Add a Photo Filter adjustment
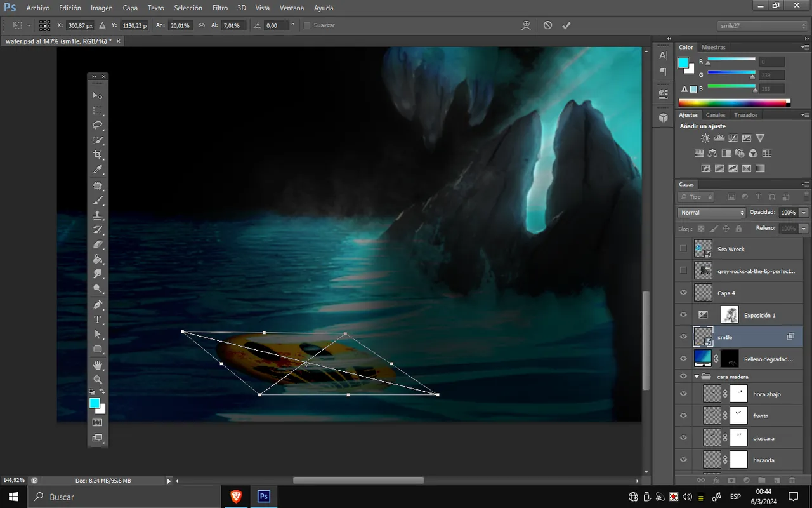The image size is (812, 508). (740, 153)
